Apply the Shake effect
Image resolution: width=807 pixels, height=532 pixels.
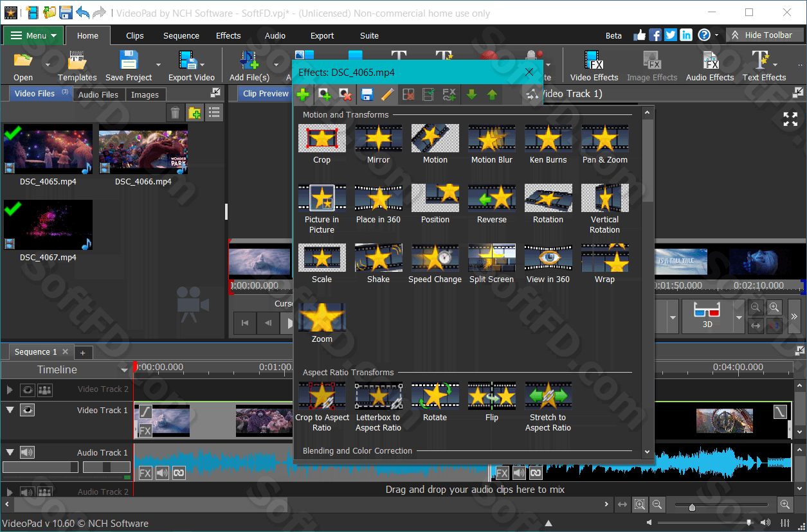(378, 263)
